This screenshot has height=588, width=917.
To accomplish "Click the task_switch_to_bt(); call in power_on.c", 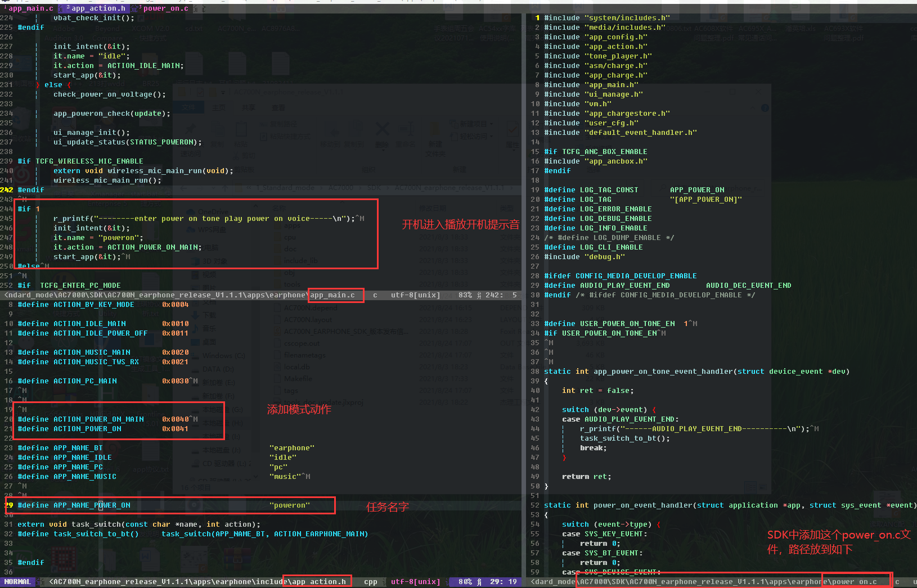I will [625, 438].
